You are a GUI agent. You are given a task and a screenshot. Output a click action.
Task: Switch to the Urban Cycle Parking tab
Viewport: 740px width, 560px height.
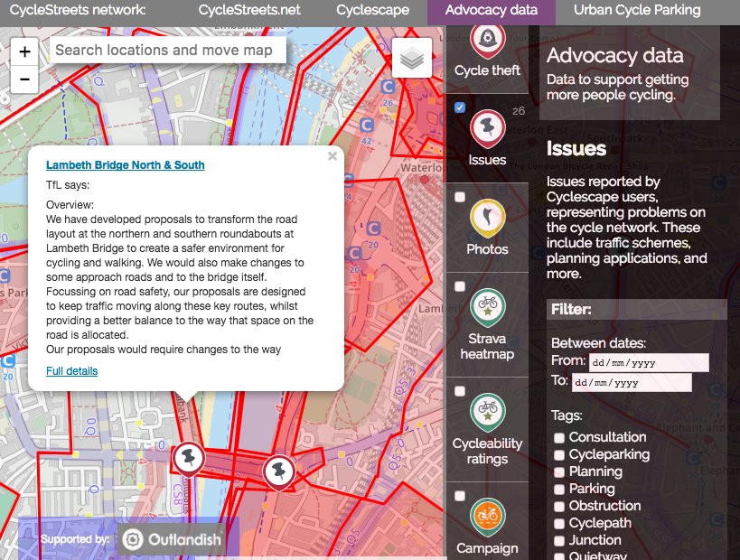pyautogui.click(x=634, y=10)
